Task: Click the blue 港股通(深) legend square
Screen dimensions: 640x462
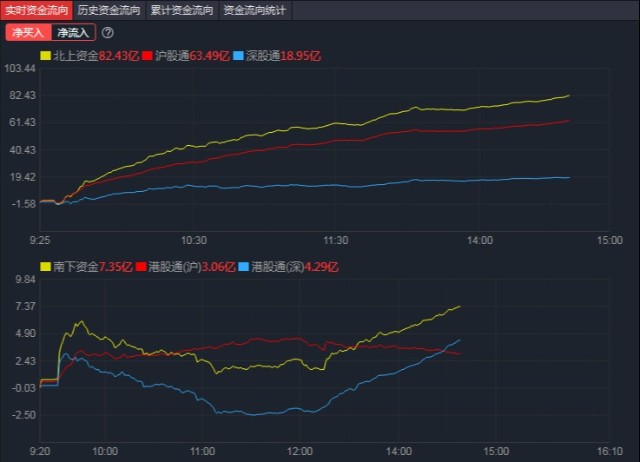Action: (x=246, y=267)
